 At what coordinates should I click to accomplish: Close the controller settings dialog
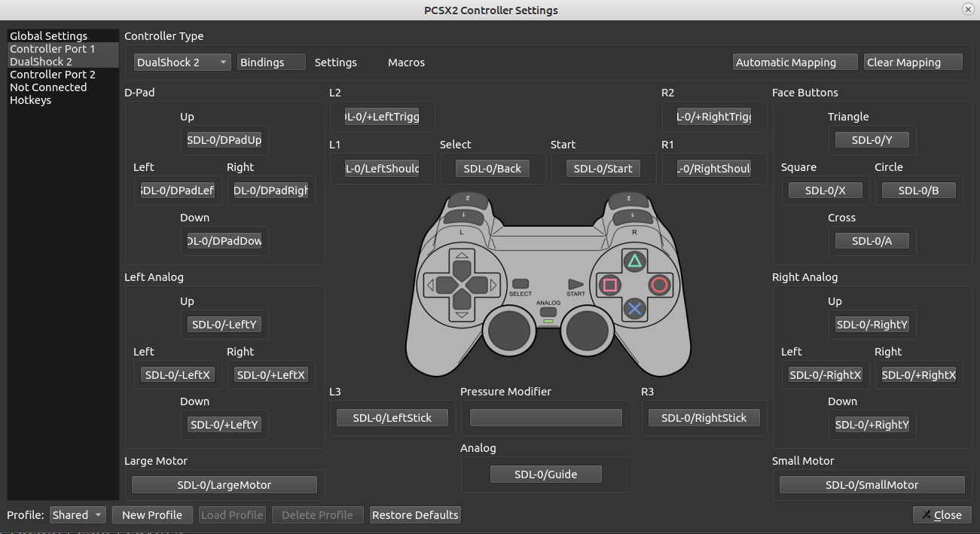pyautogui.click(x=942, y=515)
